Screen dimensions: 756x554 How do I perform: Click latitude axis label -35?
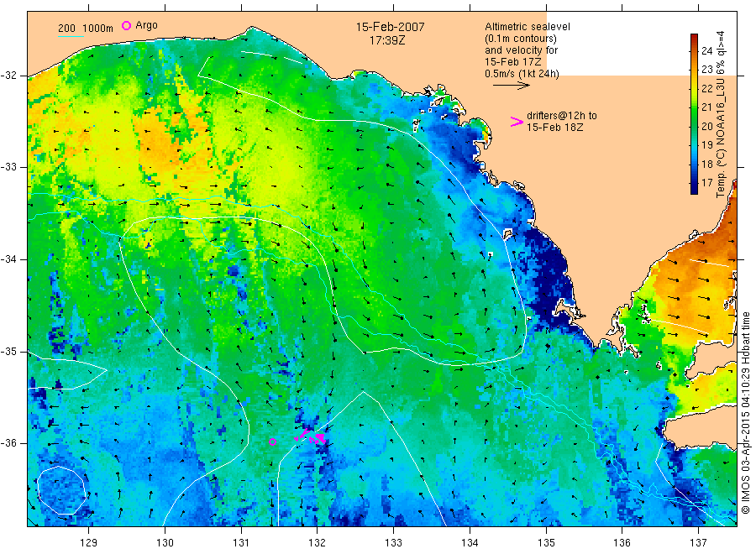pos(8,352)
